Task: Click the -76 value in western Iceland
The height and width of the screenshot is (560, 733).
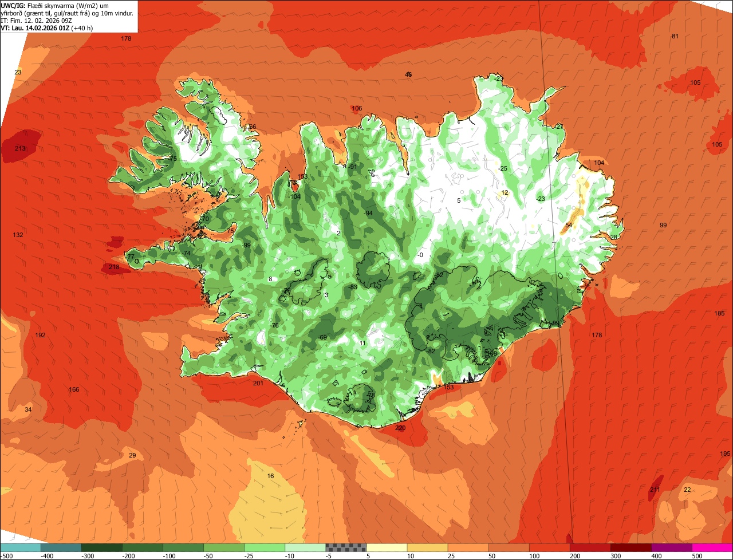Action: point(274,325)
